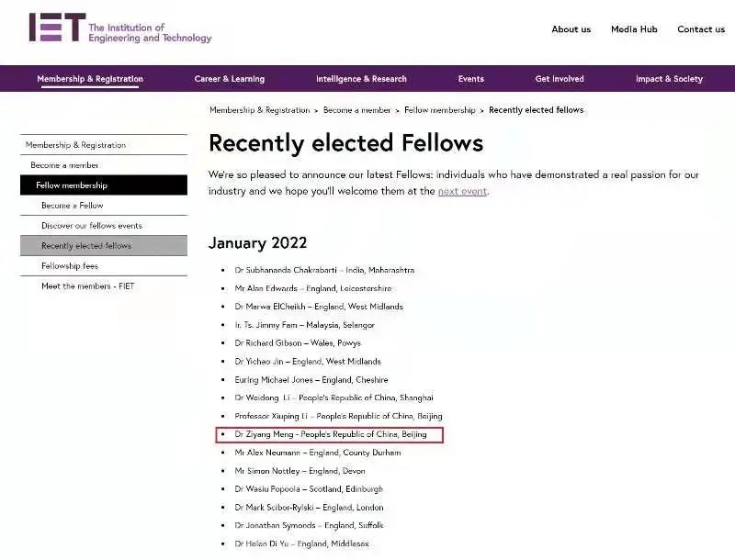Open the Membership & Registration navigation tab
Image resolution: width=735 pixels, height=560 pixels.
click(x=90, y=79)
